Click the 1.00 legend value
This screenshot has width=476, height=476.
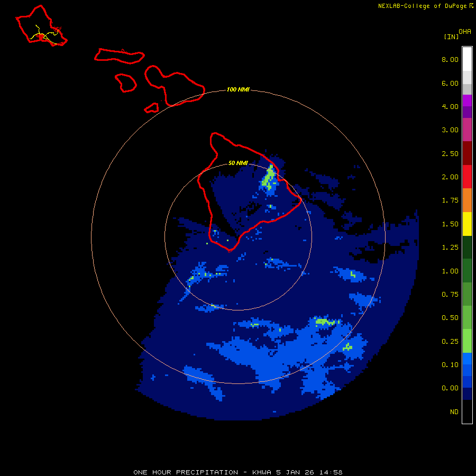pos(450,271)
